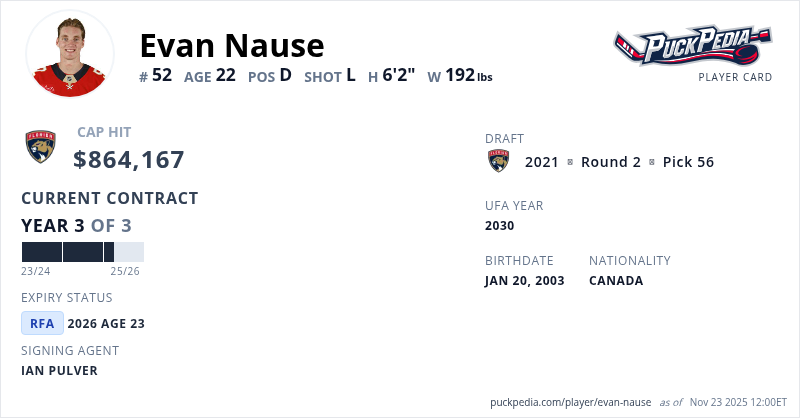Image resolution: width=800 pixels, height=418 pixels.
Task: Click the Pick 56 draft text
Action: click(688, 162)
